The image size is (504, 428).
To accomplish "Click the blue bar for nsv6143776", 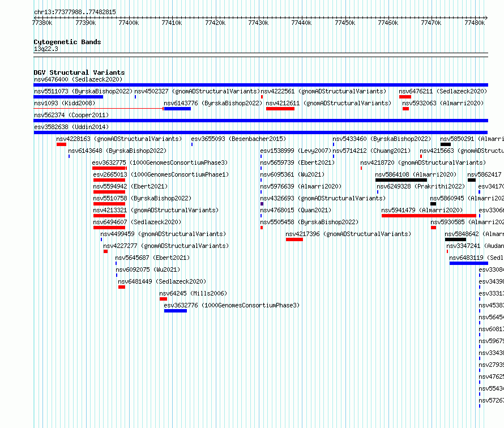I will [177, 109].
